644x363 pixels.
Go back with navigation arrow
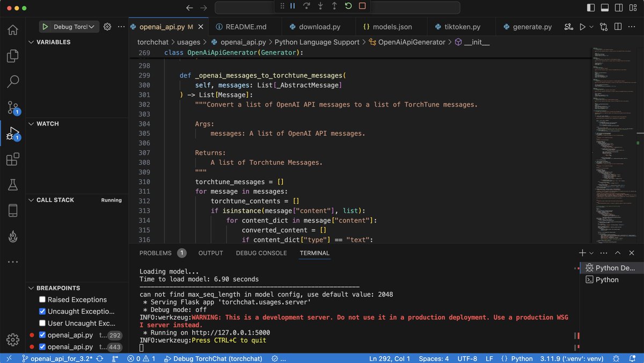[189, 8]
